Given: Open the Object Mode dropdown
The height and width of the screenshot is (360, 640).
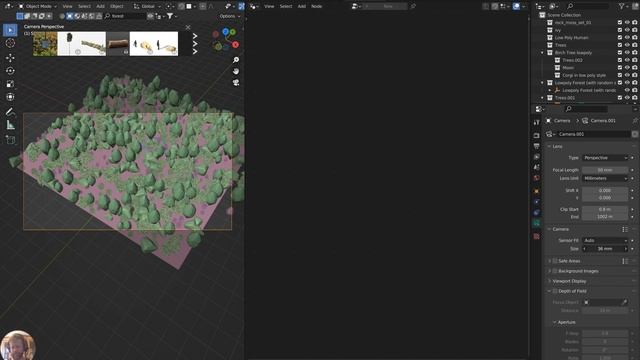Looking at the screenshot, I should click(37, 6).
